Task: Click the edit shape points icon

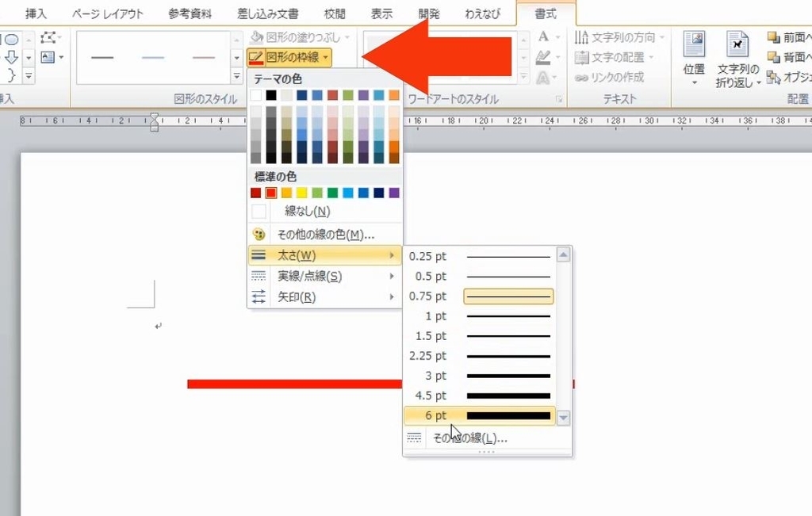Action: (x=48, y=36)
